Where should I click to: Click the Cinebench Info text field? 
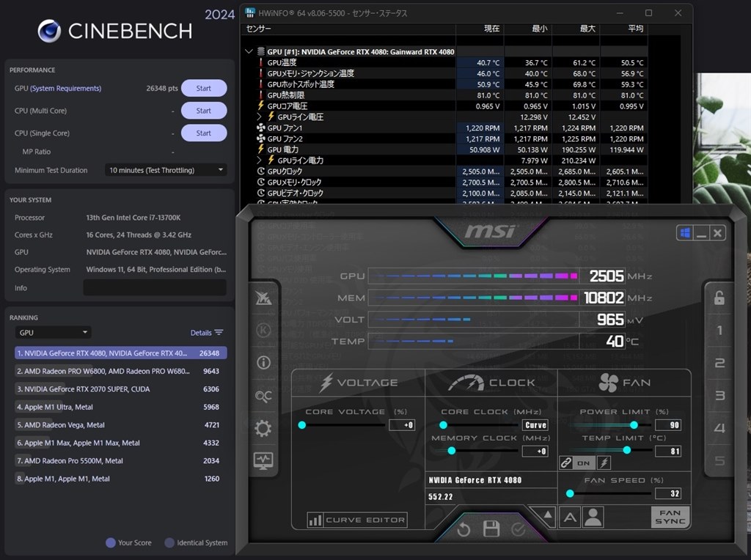155,287
